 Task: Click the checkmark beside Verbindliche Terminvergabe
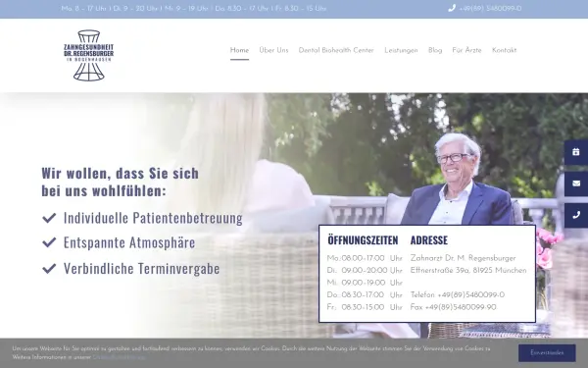point(49,269)
